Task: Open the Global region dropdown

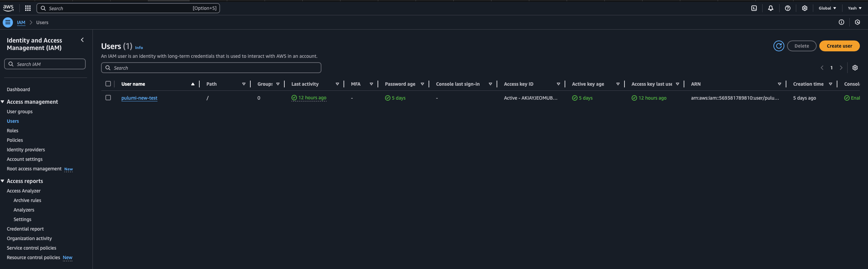Action: point(827,8)
